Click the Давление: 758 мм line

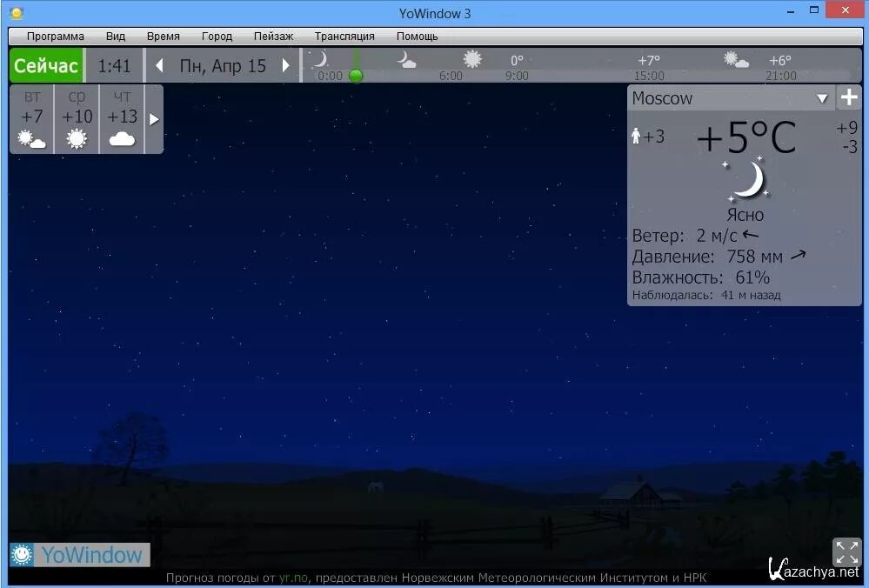point(719,257)
